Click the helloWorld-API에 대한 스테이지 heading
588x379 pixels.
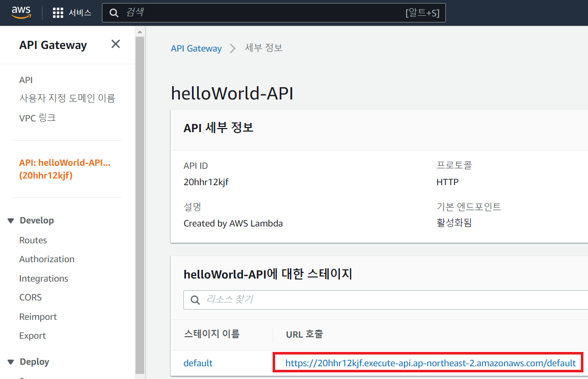[268, 274]
